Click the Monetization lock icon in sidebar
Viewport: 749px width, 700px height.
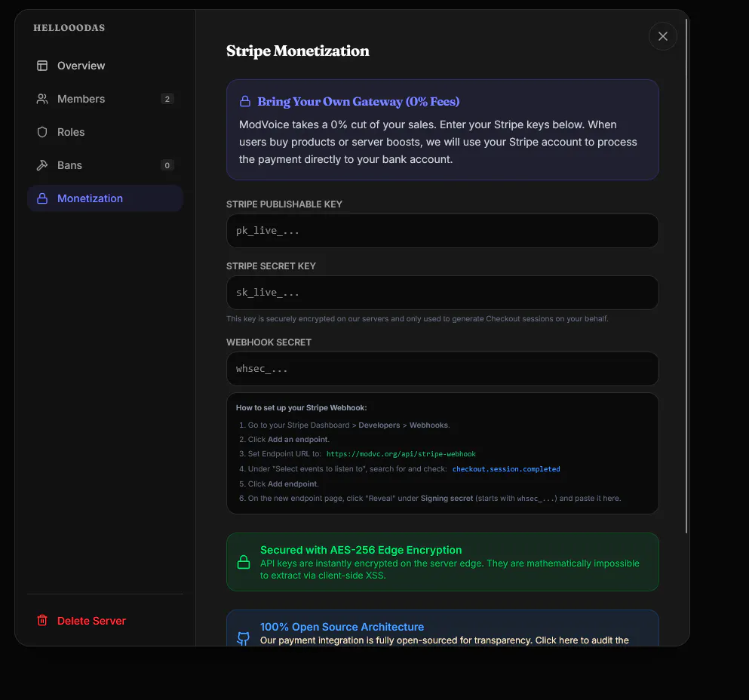pos(42,198)
